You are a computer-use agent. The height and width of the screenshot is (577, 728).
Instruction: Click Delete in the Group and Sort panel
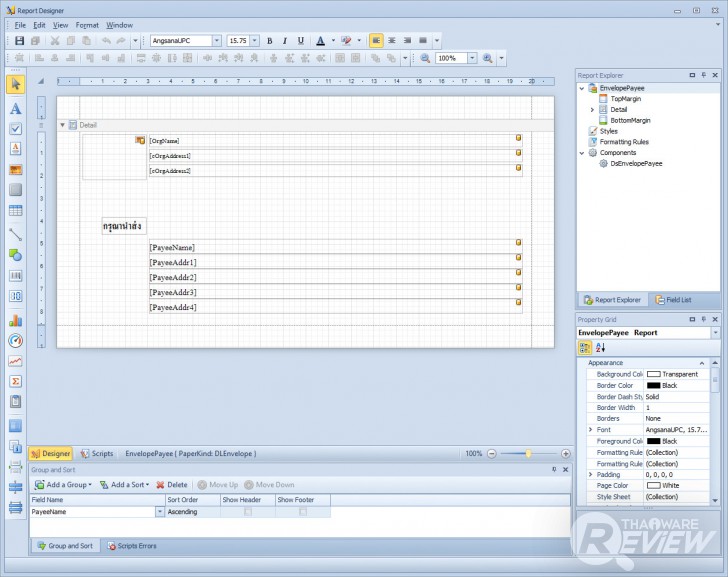point(171,484)
